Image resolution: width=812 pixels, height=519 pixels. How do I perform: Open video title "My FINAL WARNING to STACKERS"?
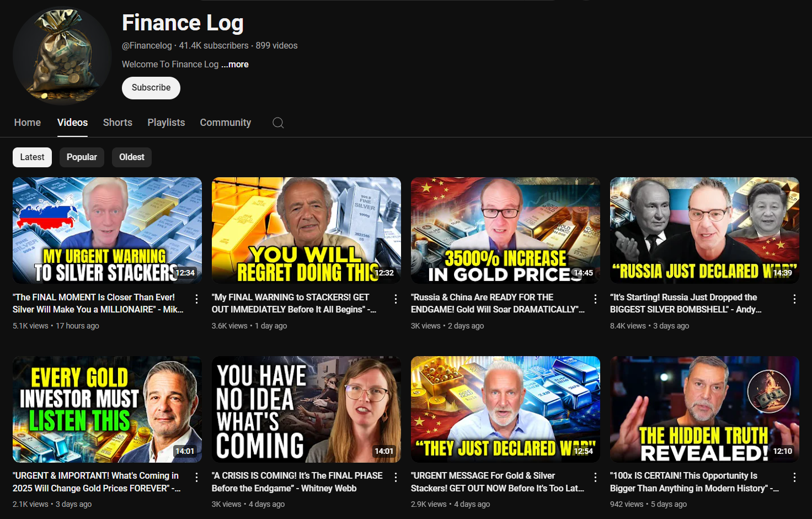point(294,303)
